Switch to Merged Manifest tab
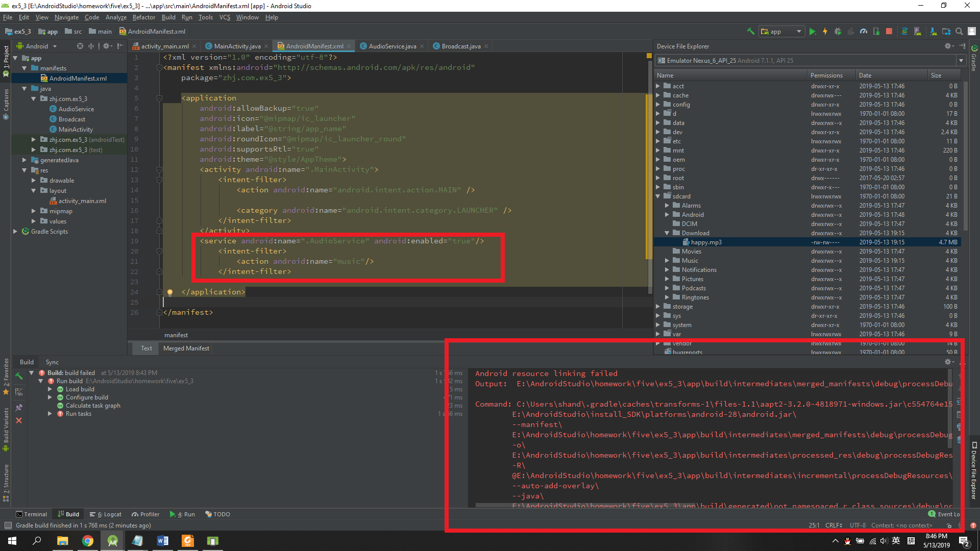The height and width of the screenshot is (551, 980). pyautogui.click(x=186, y=348)
